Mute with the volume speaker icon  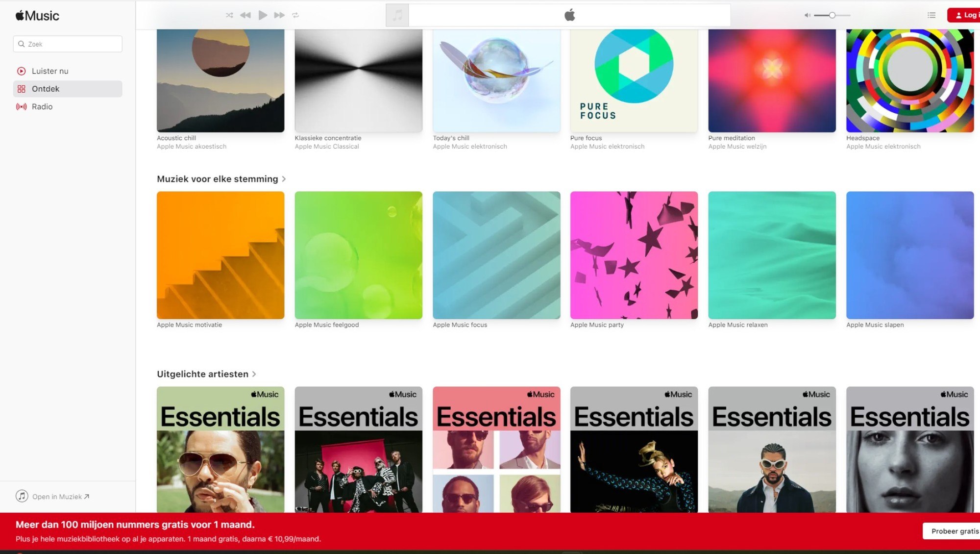pyautogui.click(x=807, y=15)
